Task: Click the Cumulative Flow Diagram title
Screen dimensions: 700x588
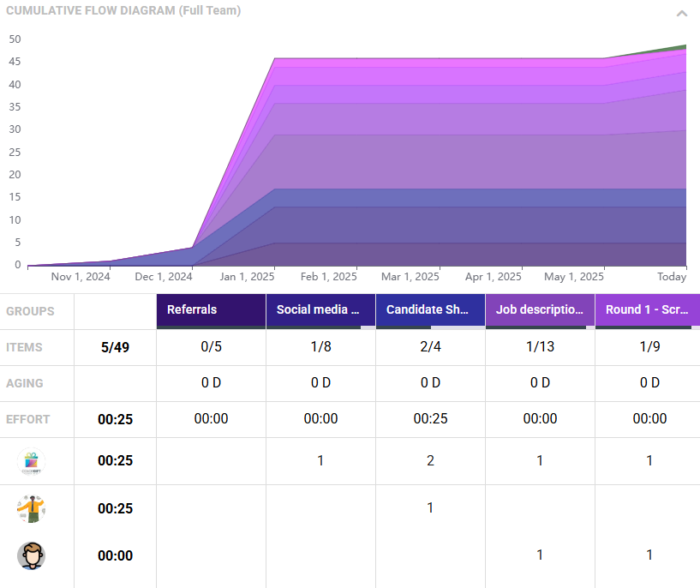Action: pyautogui.click(x=123, y=11)
